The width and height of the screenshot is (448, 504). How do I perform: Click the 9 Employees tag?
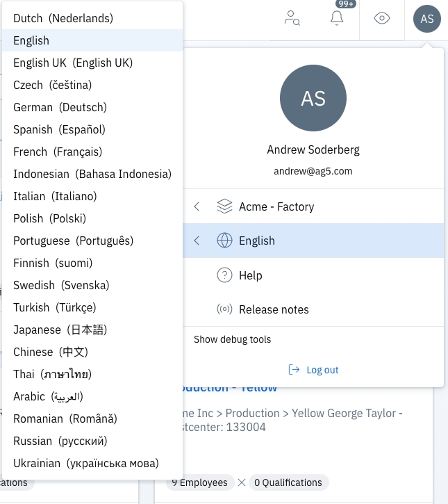[x=199, y=482]
